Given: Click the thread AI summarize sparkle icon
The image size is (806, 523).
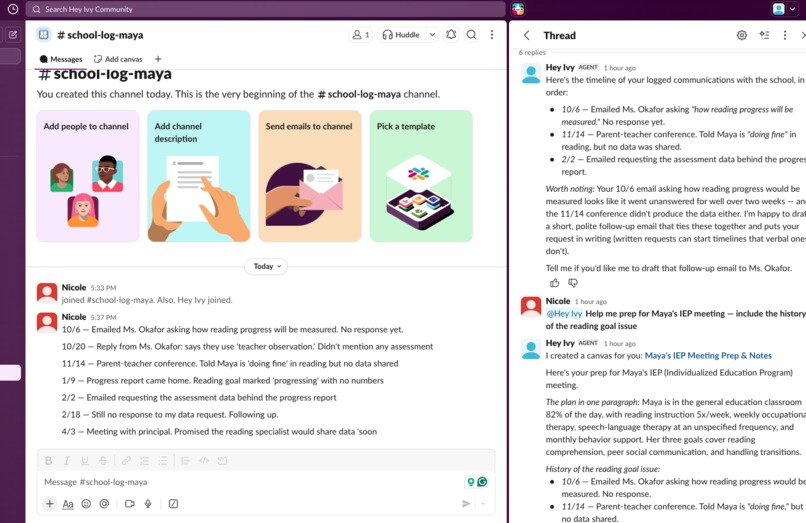Looking at the screenshot, I should click(x=764, y=35).
